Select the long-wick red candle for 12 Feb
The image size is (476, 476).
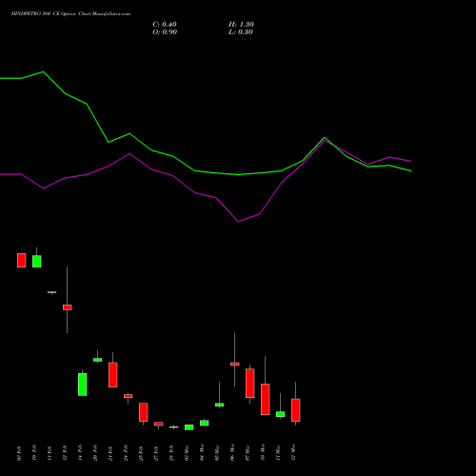click(x=68, y=307)
